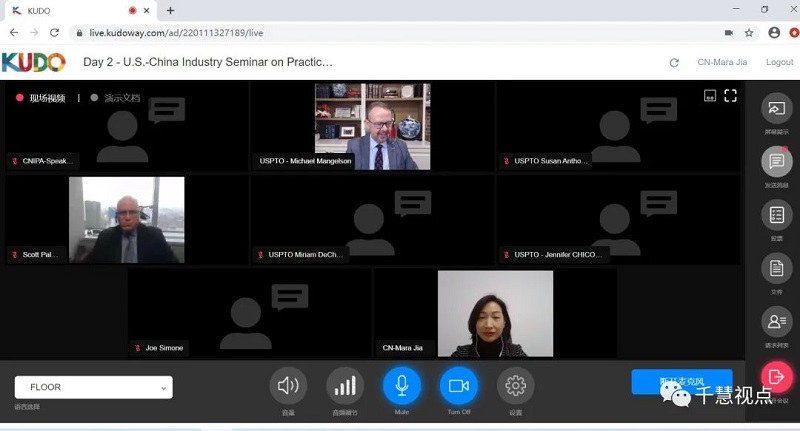The image size is (800, 431).
Task: Switch to the 演示文档 presentation tab
Action: [116, 98]
